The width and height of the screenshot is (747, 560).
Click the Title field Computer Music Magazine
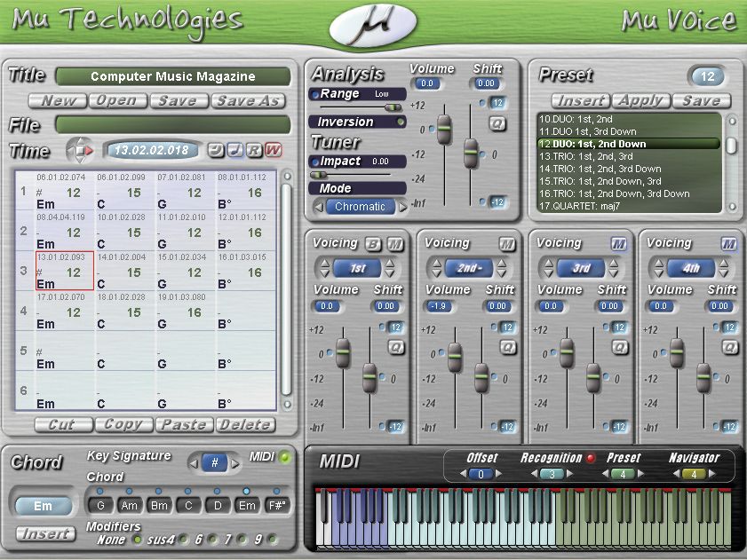point(173,76)
